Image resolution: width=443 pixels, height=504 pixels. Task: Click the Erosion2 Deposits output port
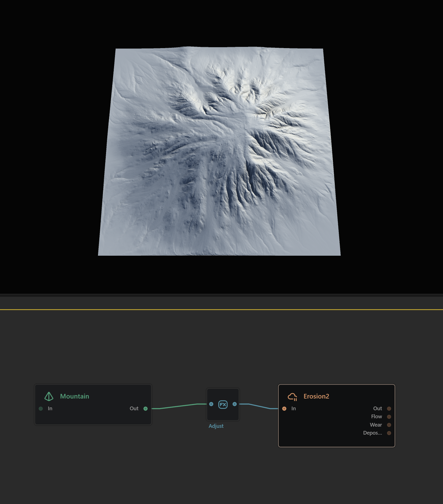click(x=389, y=433)
